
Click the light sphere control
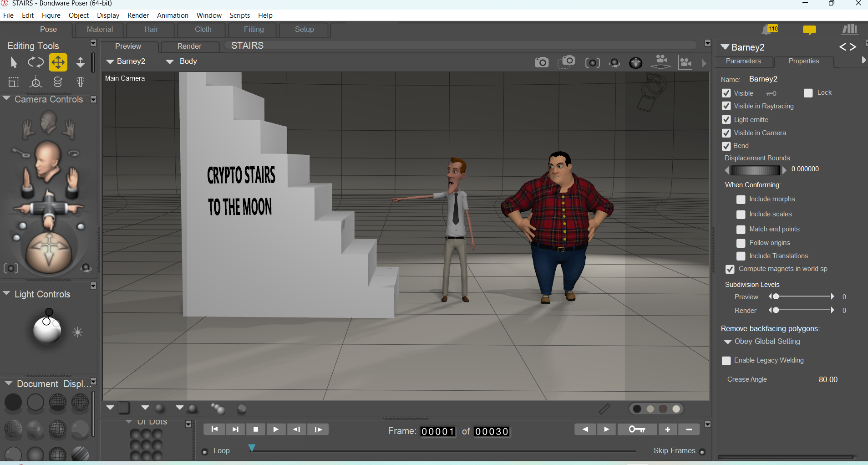[x=47, y=329]
